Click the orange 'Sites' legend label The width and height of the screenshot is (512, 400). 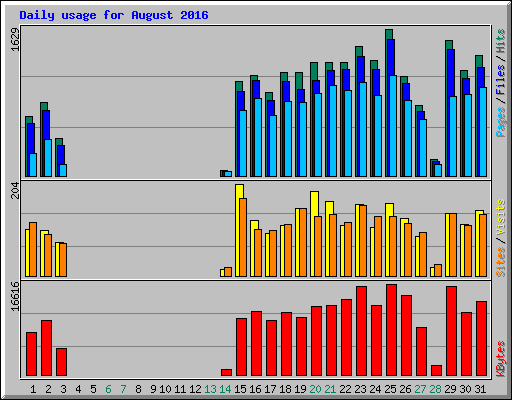click(x=501, y=262)
